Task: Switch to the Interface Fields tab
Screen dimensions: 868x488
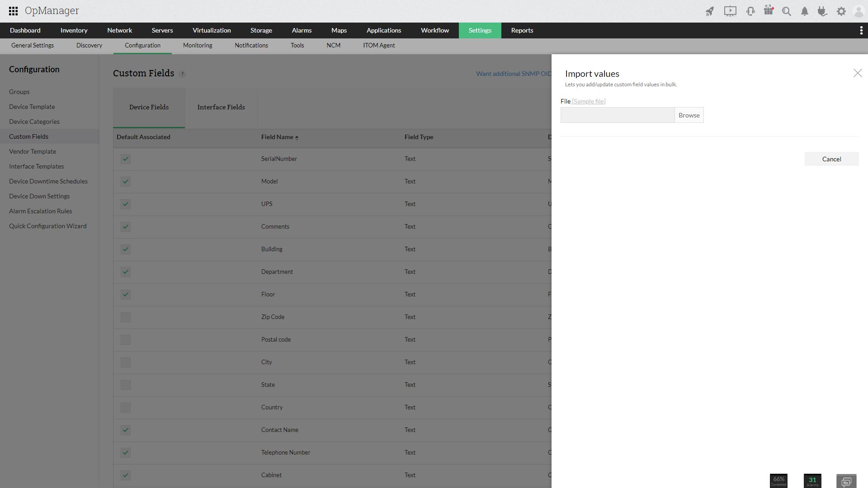Action: click(x=221, y=107)
